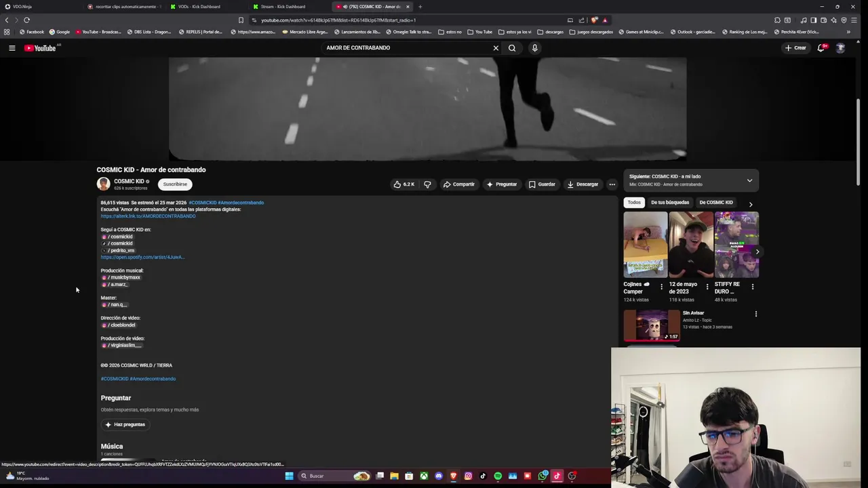This screenshot has width=868, height=488.
Task: Dislike the video with thumbs down
Action: [427, 184]
